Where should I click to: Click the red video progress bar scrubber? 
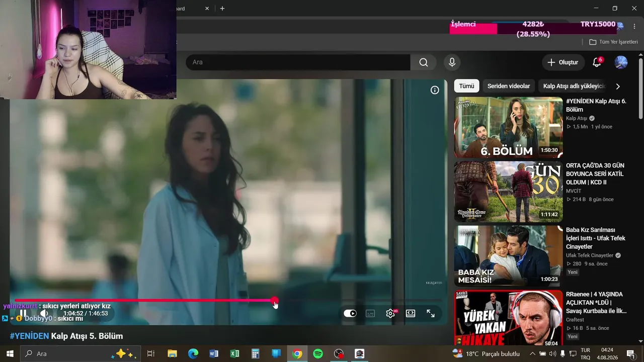click(275, 300)
